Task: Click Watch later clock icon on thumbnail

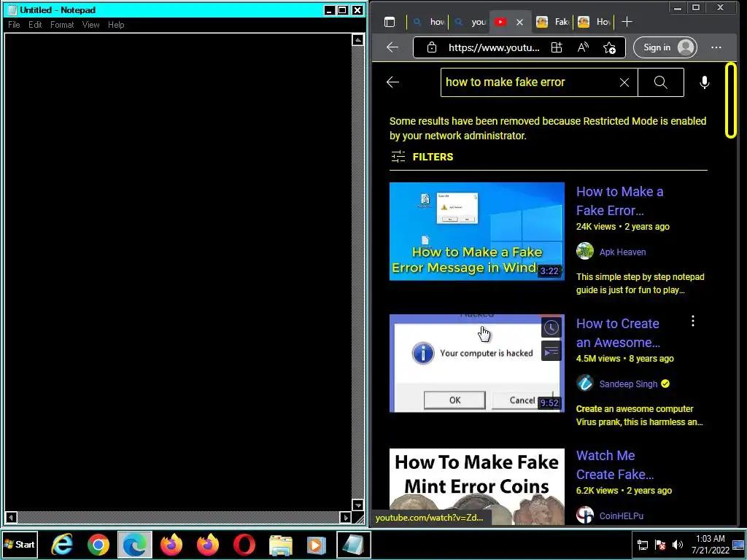Action: coord(551,327)
